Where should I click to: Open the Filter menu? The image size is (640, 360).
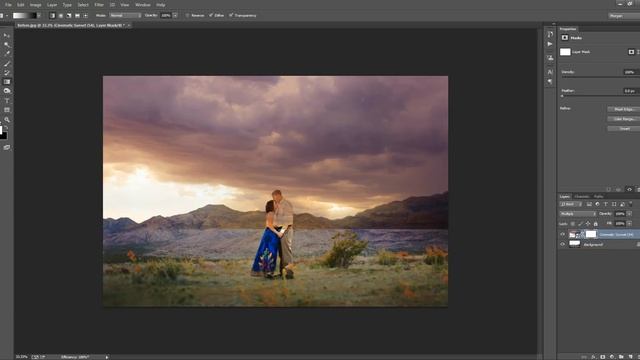99,5
